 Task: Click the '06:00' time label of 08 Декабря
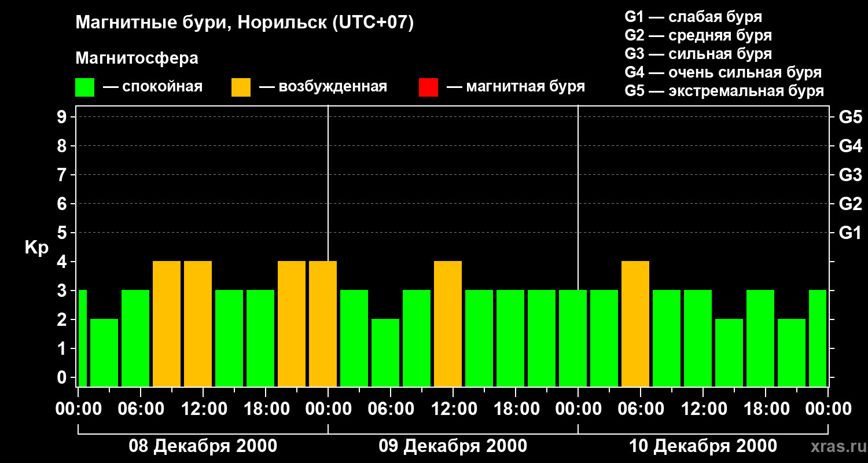coord(141,409)
